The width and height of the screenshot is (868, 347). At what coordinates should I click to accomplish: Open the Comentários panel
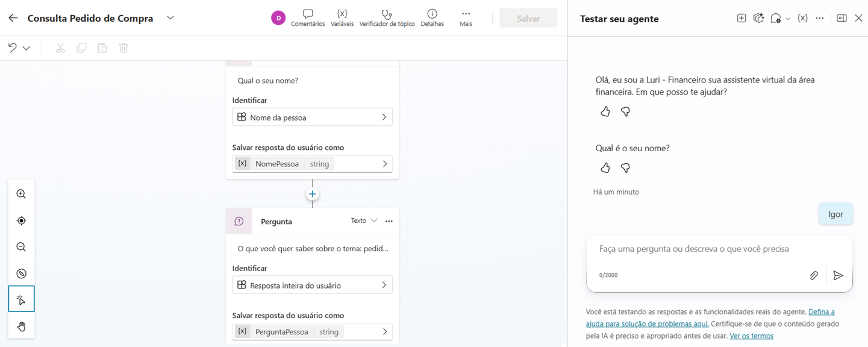click(x=307, y=18)
